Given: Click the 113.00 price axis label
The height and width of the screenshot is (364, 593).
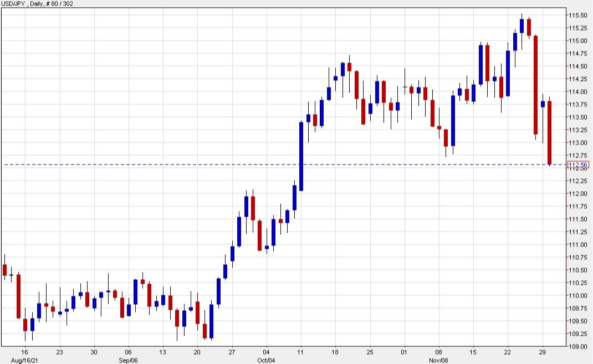Looking at the screenshot, I should tap(578, 143).
